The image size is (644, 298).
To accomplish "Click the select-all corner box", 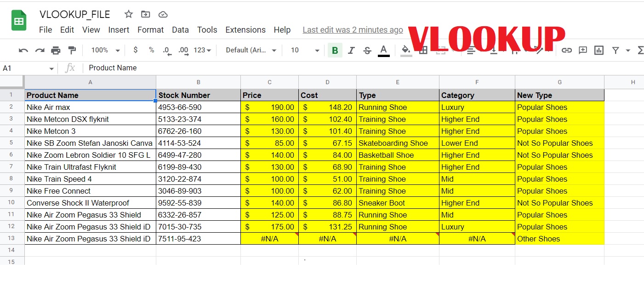I will (x=12, y=82).
